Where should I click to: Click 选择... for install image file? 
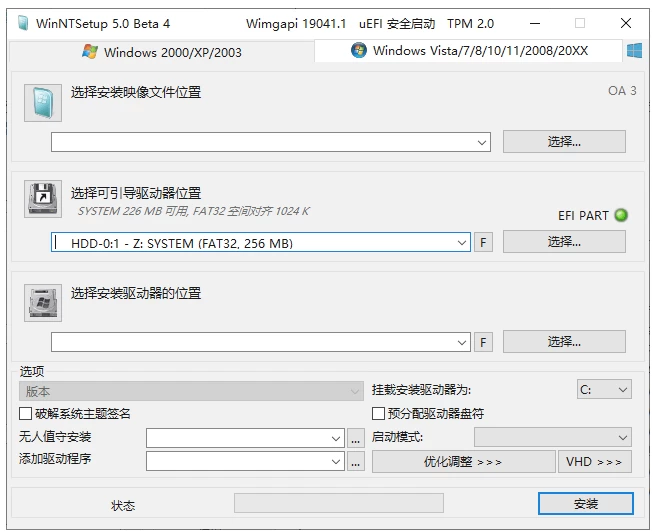564,142
